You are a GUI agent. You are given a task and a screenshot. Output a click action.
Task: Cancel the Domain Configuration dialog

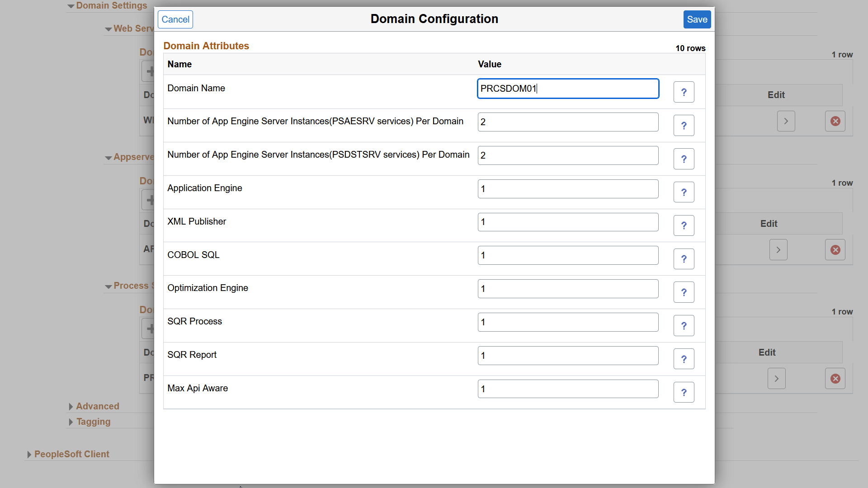(x=175, y=19)
